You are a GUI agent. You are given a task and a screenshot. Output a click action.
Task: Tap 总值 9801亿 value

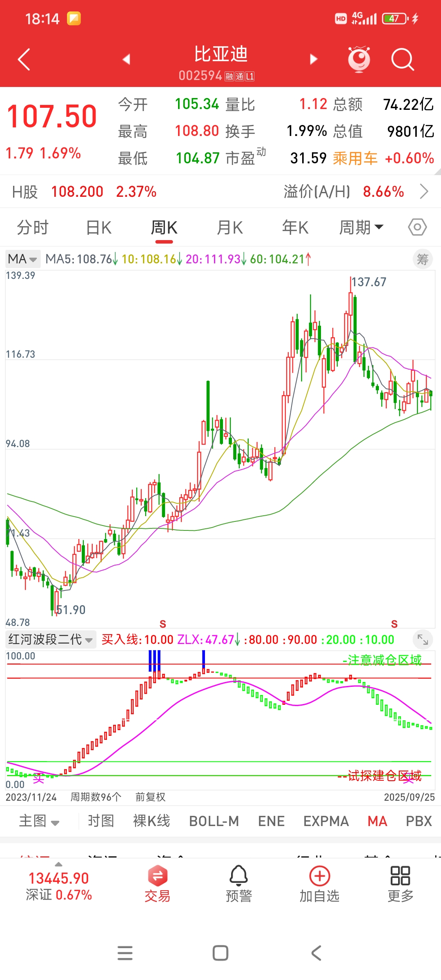click(410, 131)
